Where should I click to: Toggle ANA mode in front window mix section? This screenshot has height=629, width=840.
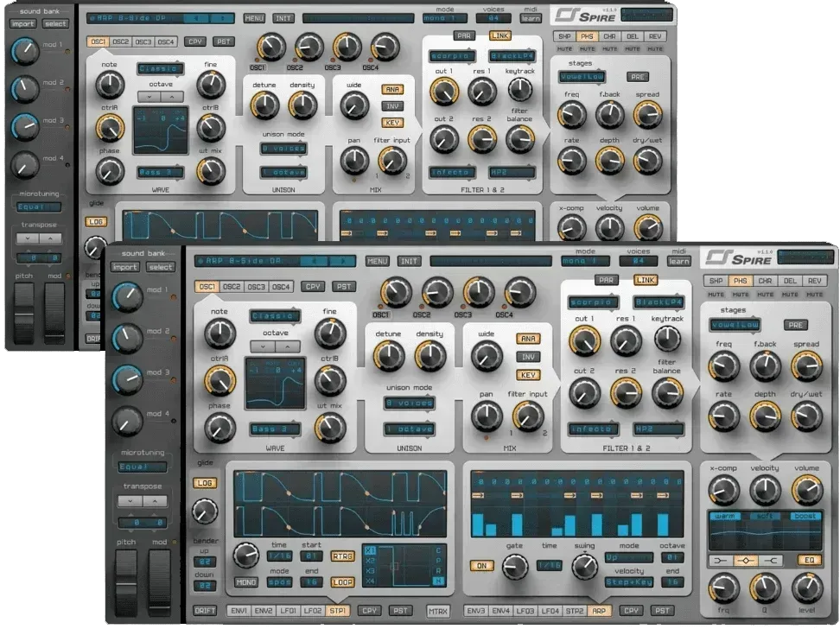click(x=528, y=340)
